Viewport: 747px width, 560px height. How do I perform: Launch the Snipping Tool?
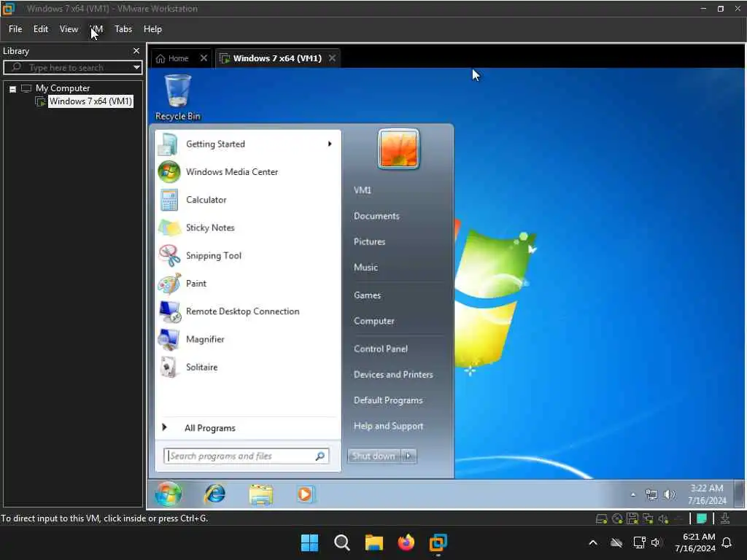point(248,256)
